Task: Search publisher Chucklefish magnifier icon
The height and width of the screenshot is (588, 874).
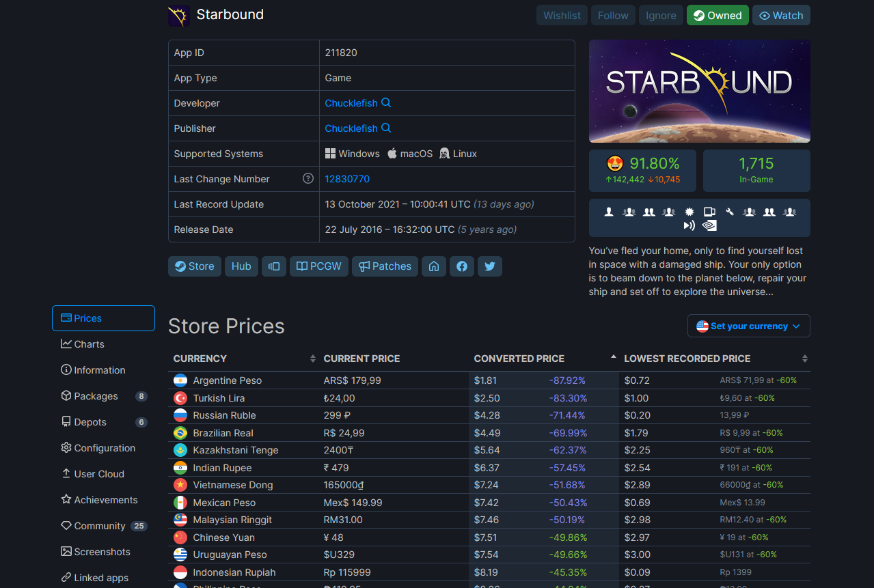Action: click(386, 128)
